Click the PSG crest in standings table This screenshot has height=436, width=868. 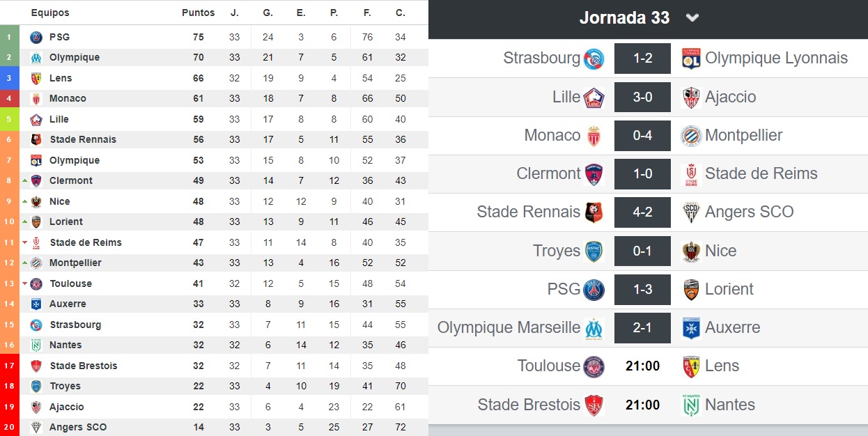click(x=36, y=37)
